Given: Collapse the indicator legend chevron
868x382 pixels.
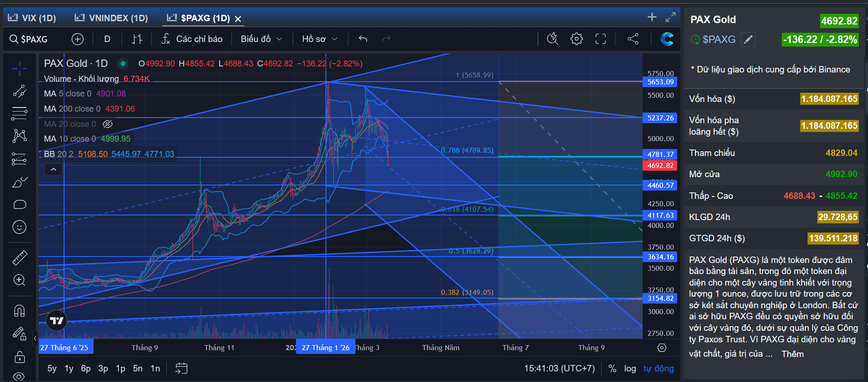Looking at the screenshot, I should coord(53,170).
